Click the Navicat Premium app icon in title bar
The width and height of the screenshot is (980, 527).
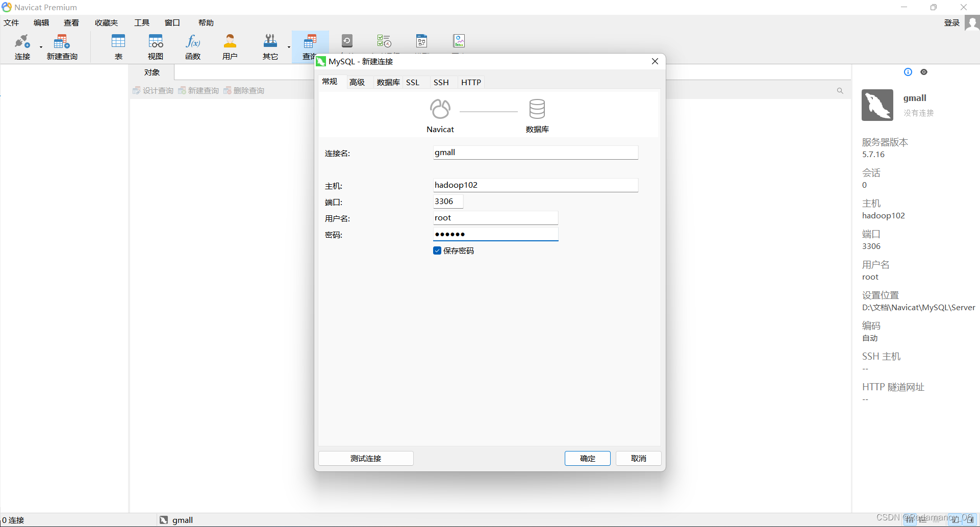click(x=7, y=7)
